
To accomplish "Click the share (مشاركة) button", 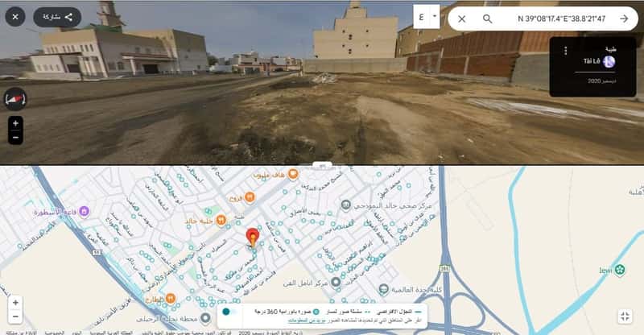I will pyautogui.click(x=57, y=17).
